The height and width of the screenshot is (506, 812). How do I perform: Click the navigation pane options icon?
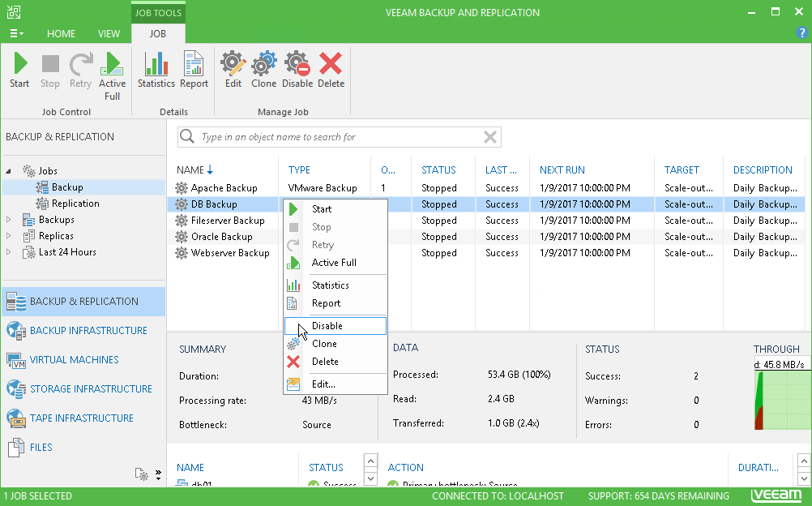click(141, 474)
